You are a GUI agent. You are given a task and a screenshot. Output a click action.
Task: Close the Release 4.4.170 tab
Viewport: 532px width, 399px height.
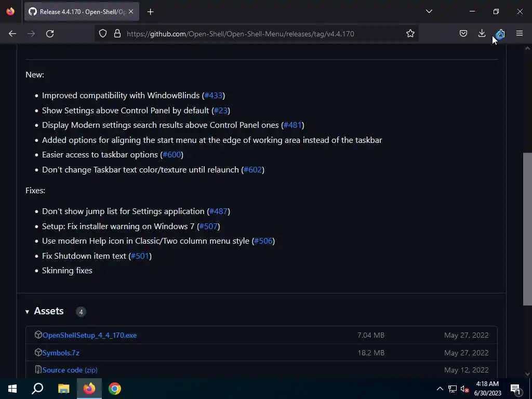pyautogui.click(x=131, y=11)
